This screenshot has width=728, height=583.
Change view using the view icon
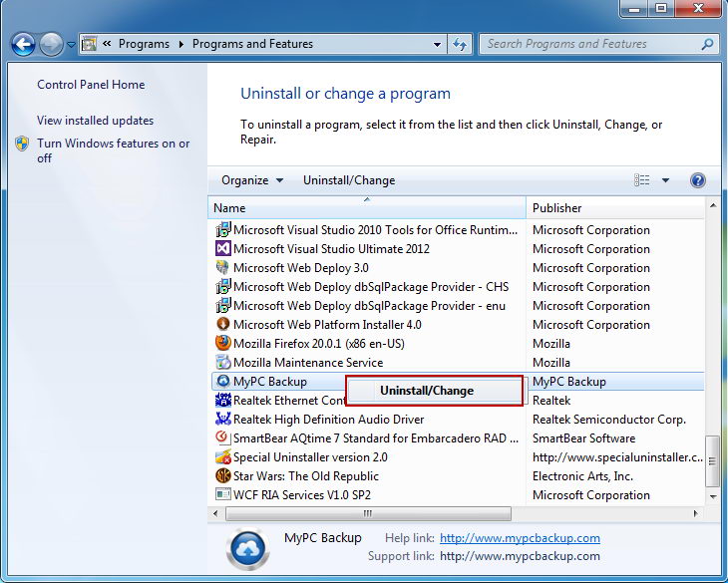point(641,180)
